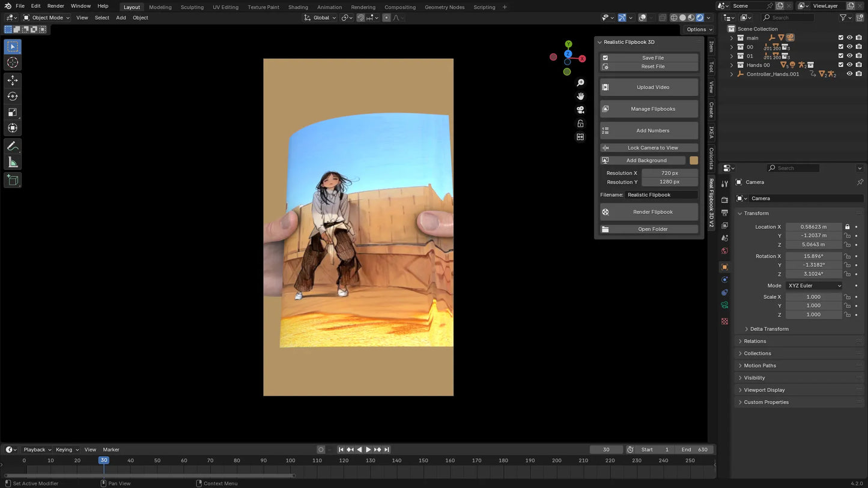Open the World properties tab icon
This screenshot has height=488, width=868.
724,251
